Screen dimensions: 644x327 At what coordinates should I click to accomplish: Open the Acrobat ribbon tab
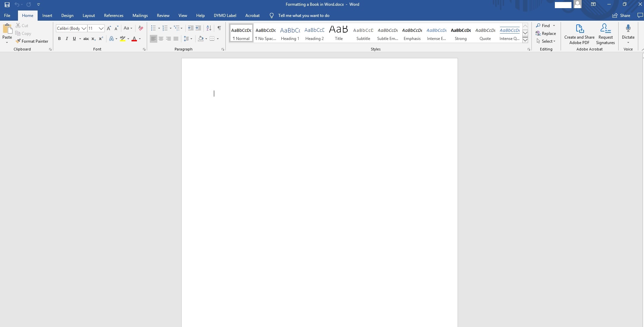pos(252,16)
